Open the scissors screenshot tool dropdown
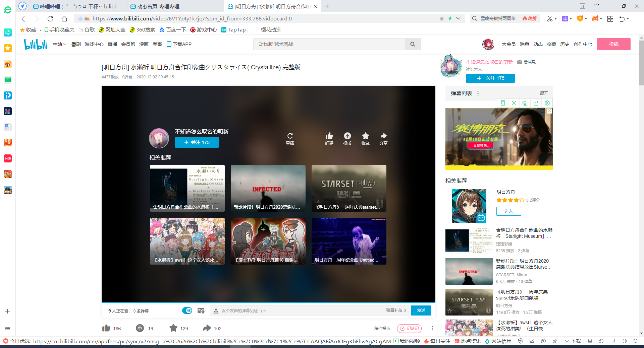Viewport: 644px width, 348px height. coord(555,19)
